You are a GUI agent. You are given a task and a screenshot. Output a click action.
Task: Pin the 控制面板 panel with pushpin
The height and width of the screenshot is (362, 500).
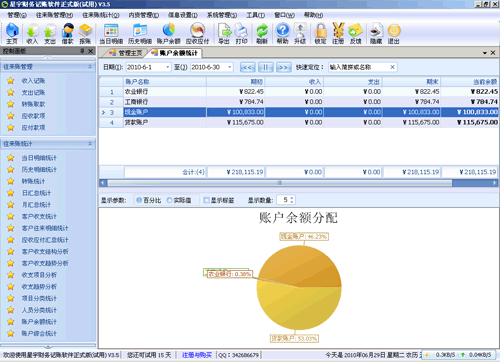click(82, 51)
